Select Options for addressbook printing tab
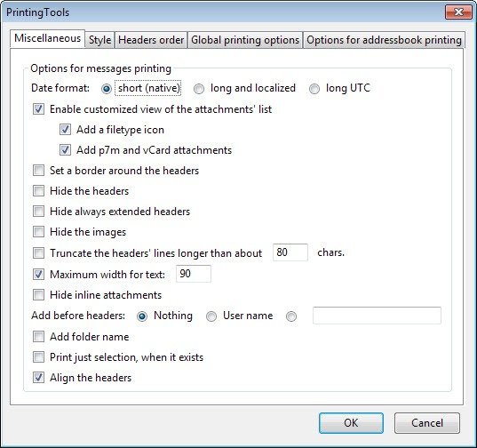The height and width of the screenshot is (448, 477). (x=384, y=40)
